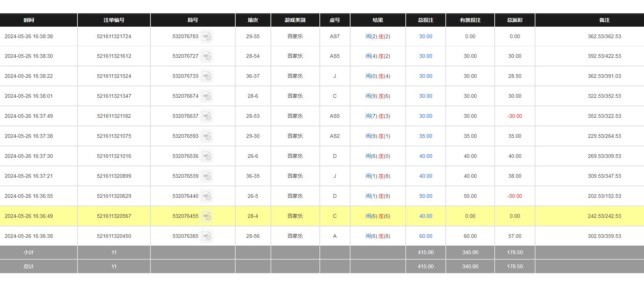Screen dimensions: 644x283
Task: Click the table number AS7
Action: 335,36
